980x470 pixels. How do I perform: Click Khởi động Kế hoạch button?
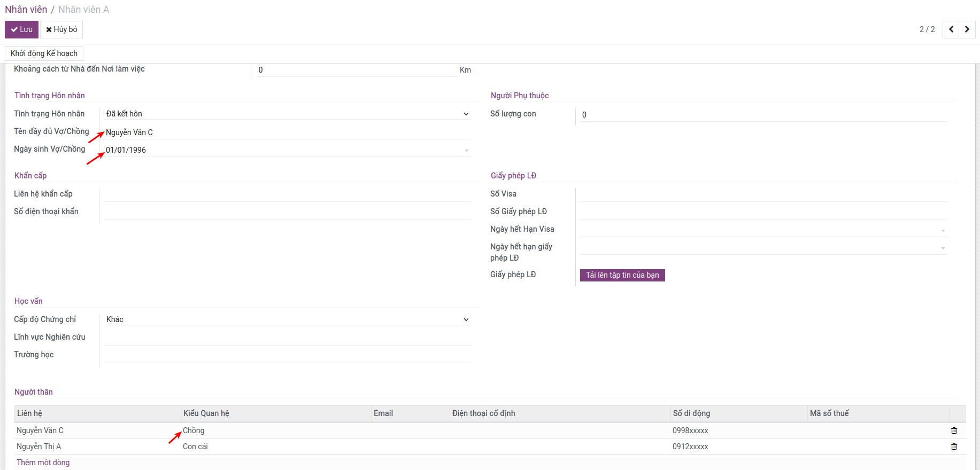44,53
